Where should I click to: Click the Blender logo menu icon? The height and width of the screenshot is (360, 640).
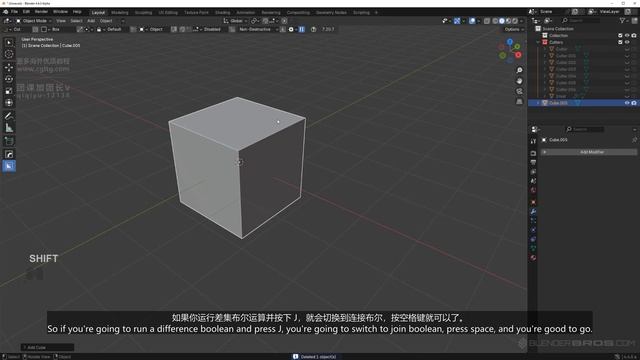5,12
